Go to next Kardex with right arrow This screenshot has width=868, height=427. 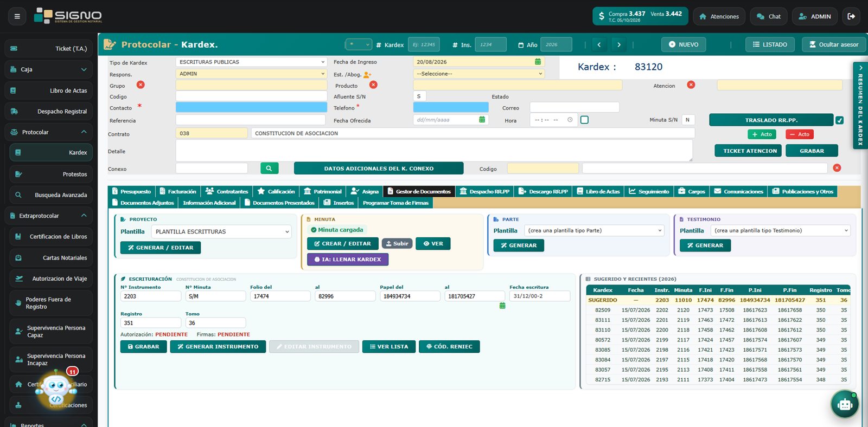(x=618, y=44)
